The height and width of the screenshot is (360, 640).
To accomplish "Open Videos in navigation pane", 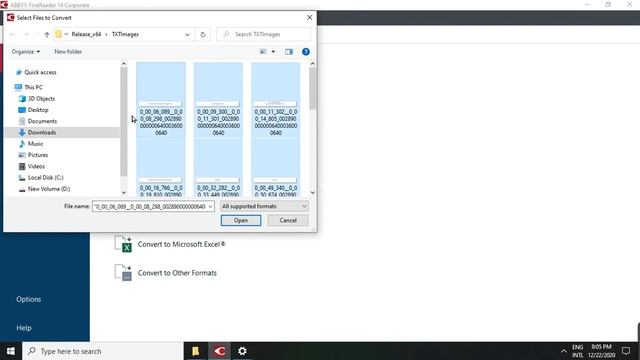I will (36, 167).
